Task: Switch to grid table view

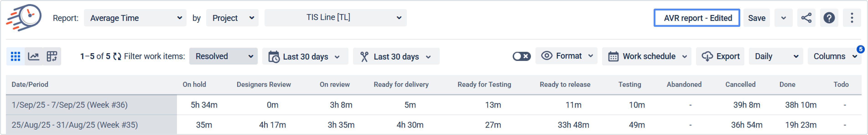Action: (16, 56)
